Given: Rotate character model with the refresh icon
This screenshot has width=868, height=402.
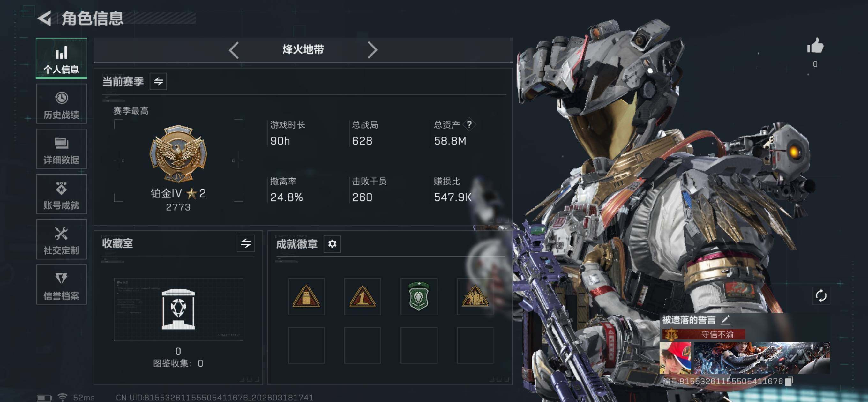Looking at the screenshot, I should click(x=821, y=296).
